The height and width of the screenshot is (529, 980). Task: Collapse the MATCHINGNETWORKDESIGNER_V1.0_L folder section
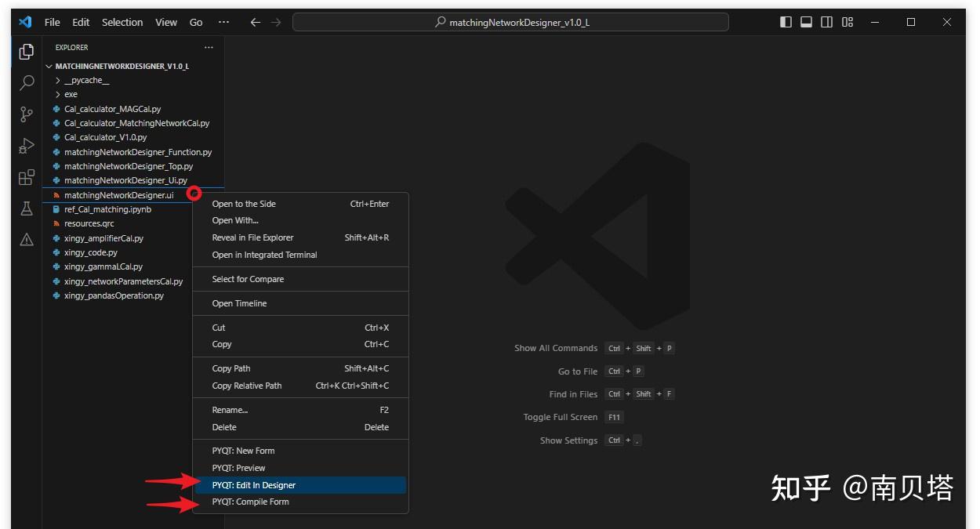134,67
